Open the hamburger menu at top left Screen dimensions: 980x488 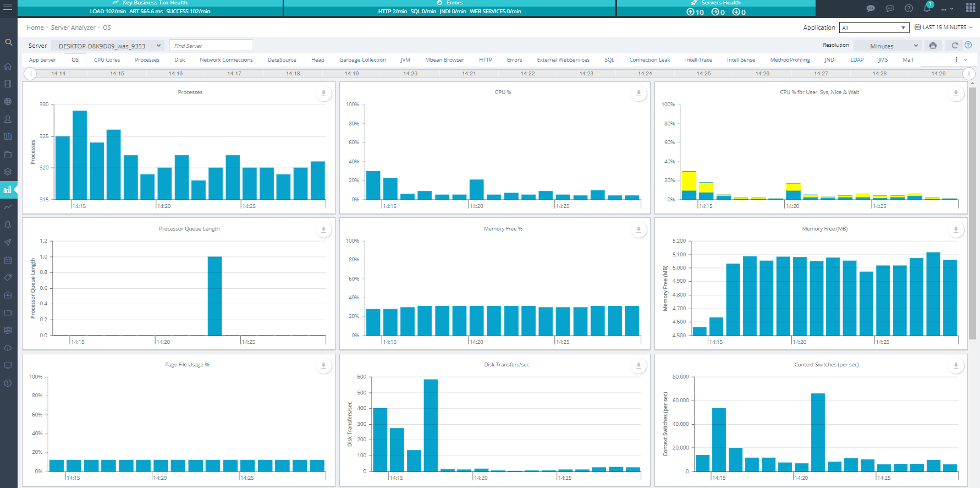point(8,7)
